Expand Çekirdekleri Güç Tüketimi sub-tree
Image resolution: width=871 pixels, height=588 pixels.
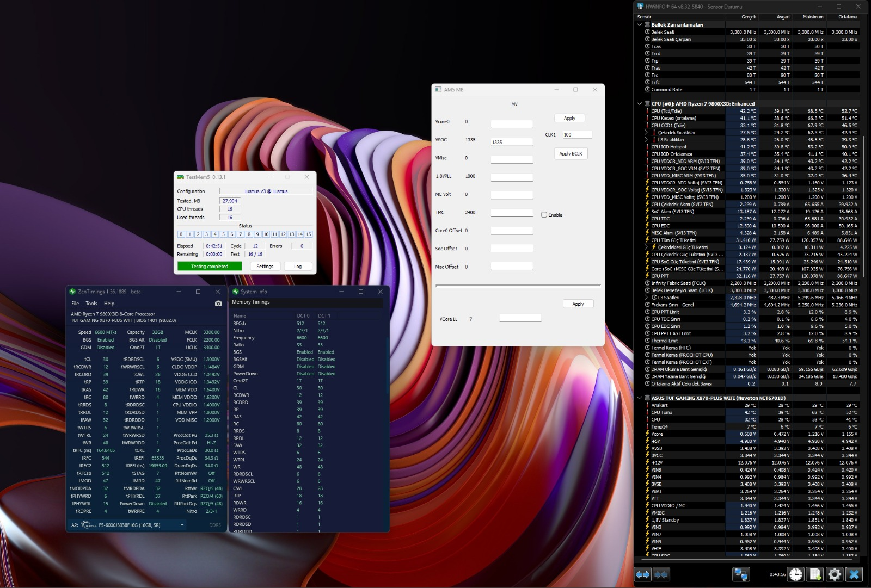pos(646,247)
